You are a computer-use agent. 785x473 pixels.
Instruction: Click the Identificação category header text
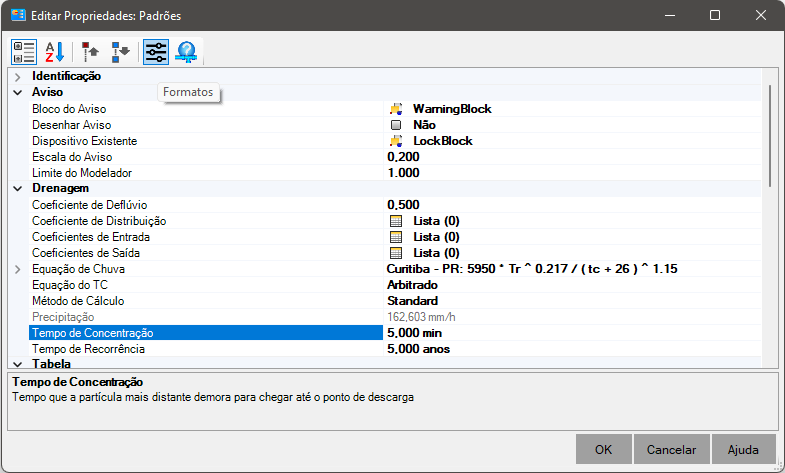click(x=67, y=76)
